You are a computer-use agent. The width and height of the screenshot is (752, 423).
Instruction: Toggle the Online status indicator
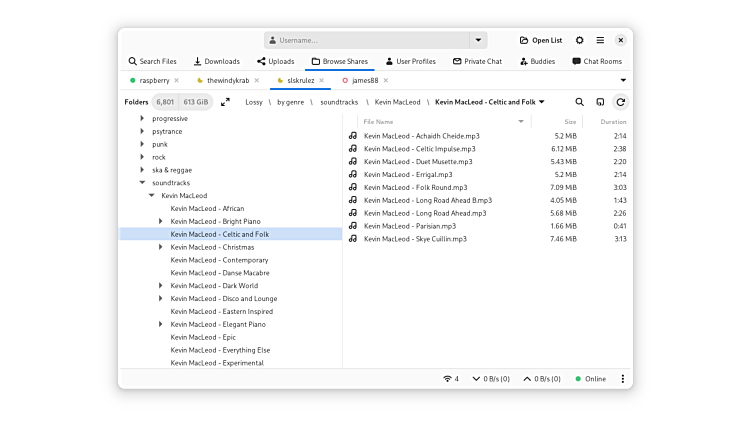(591, 379)
